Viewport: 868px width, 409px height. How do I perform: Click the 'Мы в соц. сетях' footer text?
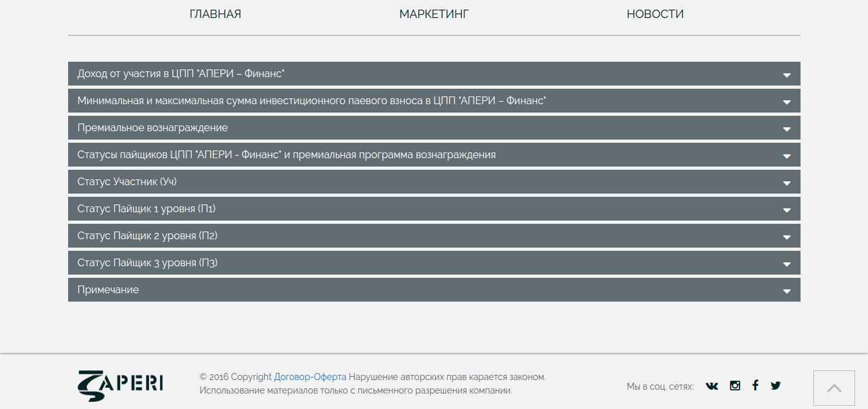[x=660, y=385]
